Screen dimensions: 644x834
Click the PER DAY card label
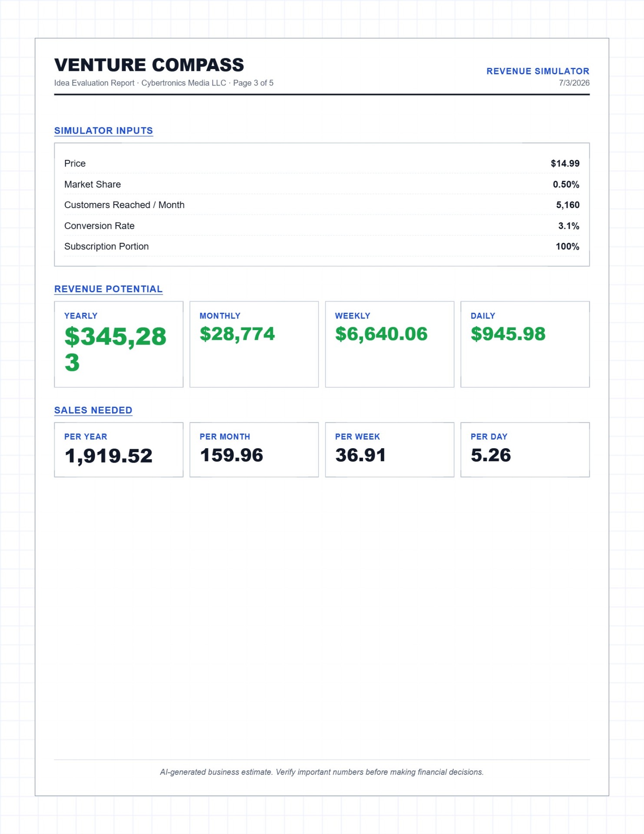[489, 437]
